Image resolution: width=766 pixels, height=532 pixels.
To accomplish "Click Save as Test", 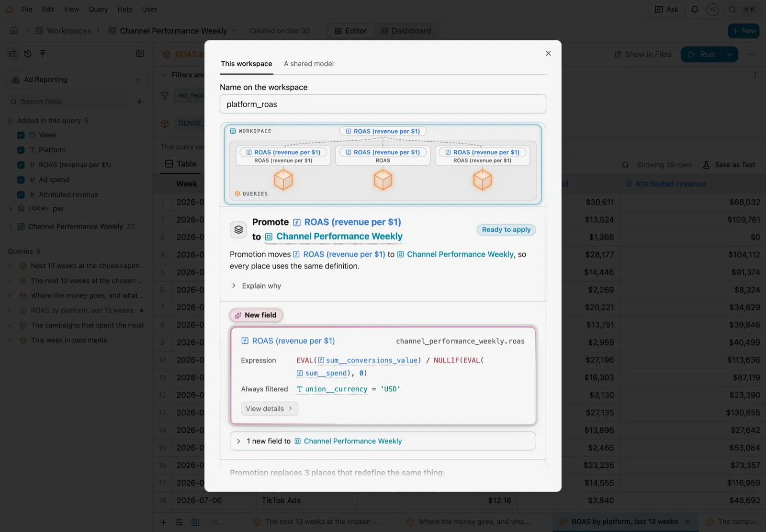I will click(x=729, y=165).
